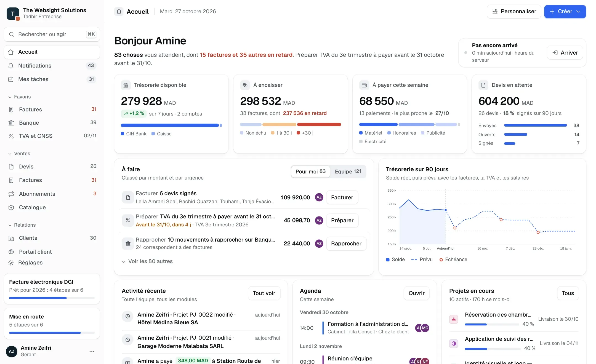
Task: Click the Portail client globe icon
Action: (11, 252)
